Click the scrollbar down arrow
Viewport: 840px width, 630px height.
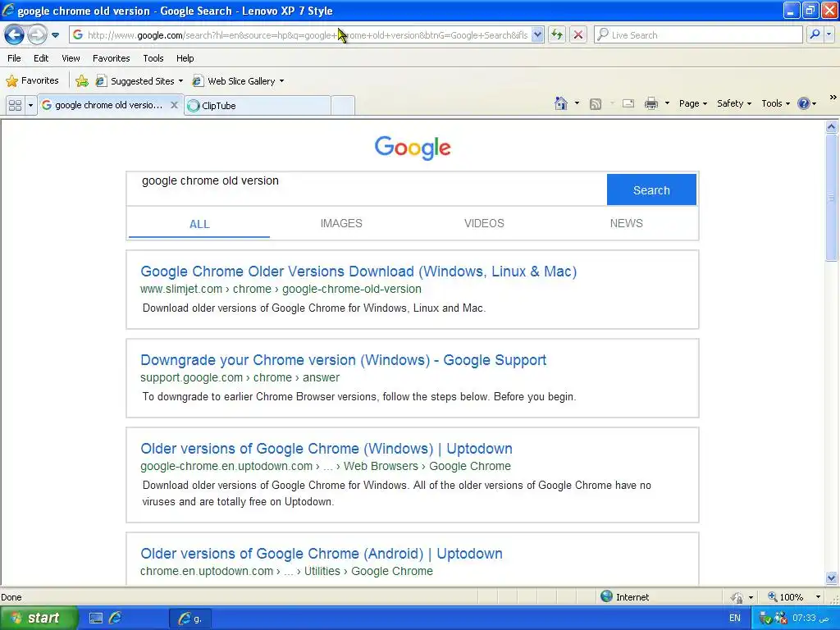click(832, 577)
